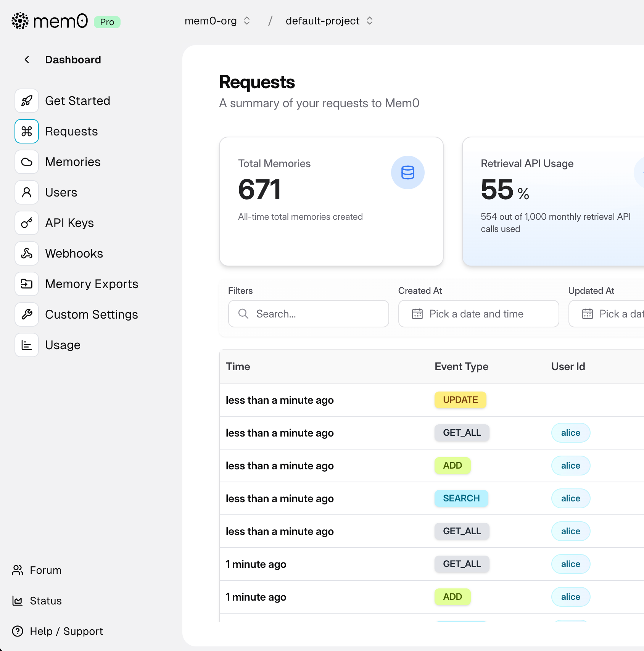This screenshot has width=644, height=651.
Task: Open the mem0-org organization switcher
Action: tap(217, 21)
